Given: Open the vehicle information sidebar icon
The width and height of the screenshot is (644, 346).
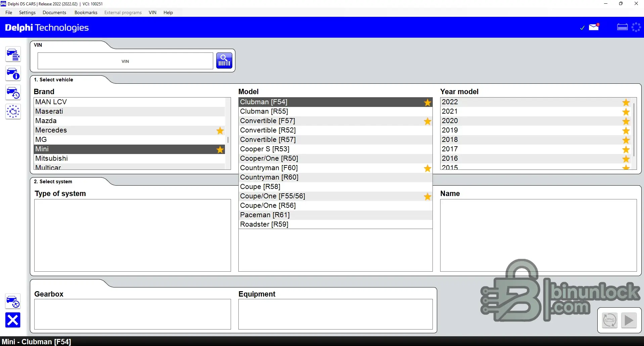Looking at the screenshot, I should [13, 74].
